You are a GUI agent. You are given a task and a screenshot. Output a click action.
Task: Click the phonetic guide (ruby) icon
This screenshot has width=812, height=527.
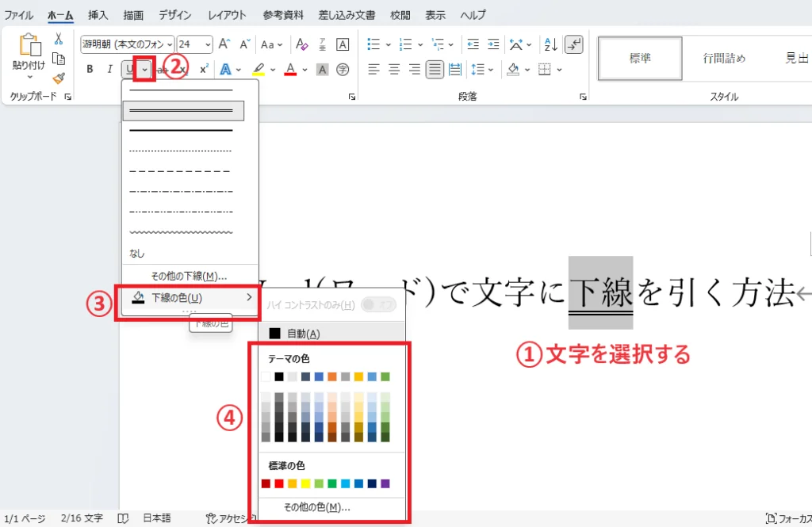pos(322,44)
